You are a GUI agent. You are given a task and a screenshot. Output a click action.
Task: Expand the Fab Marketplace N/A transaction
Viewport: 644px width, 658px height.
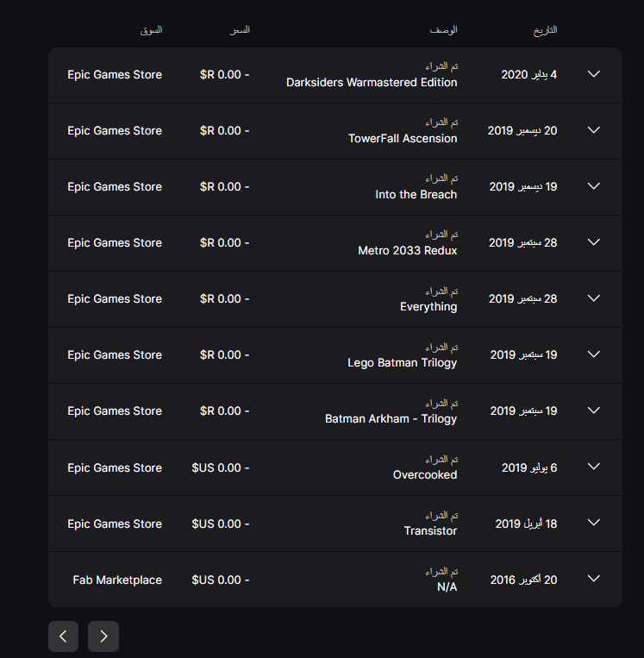click(594, 579)
